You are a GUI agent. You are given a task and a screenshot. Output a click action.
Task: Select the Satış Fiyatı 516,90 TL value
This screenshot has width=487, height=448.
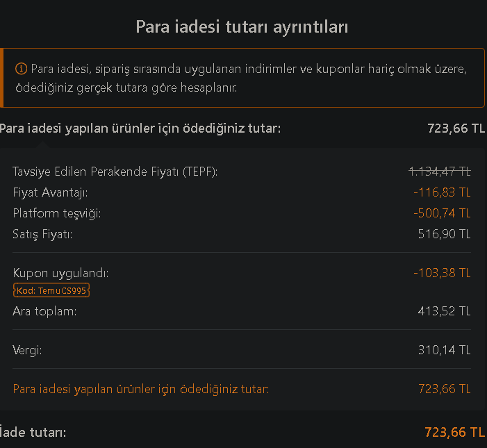click(x=444, y=234)
